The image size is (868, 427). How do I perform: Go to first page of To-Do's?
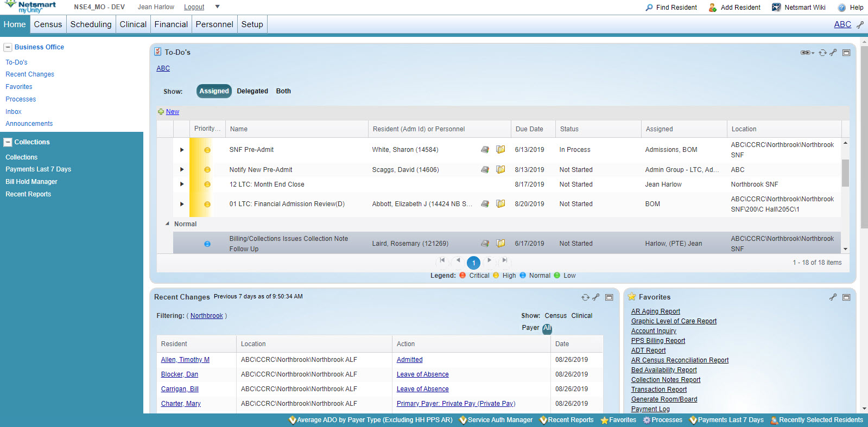pos(442,262)
